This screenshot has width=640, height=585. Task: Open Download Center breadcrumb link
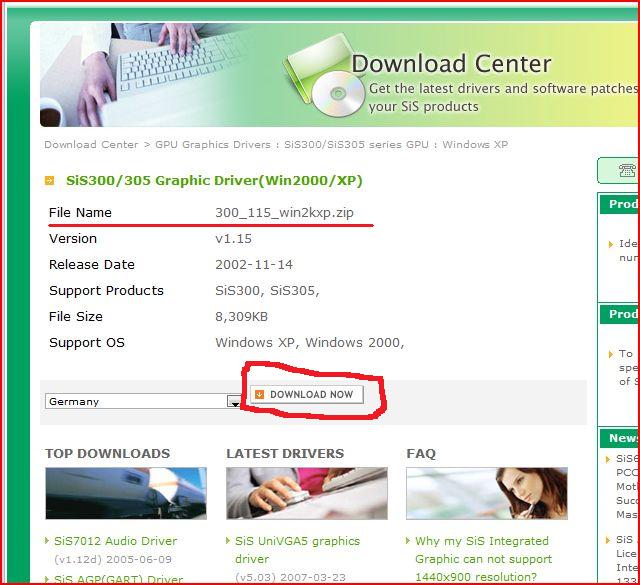pos(91,145)
